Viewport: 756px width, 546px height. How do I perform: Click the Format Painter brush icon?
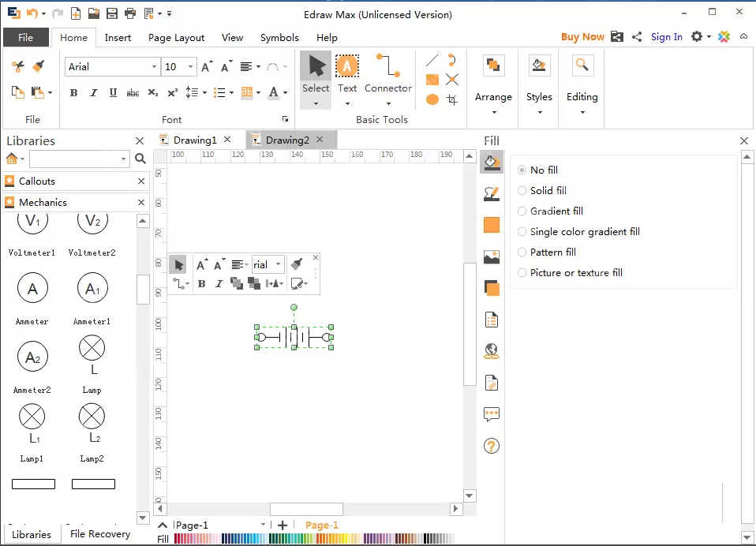point(39,67)
